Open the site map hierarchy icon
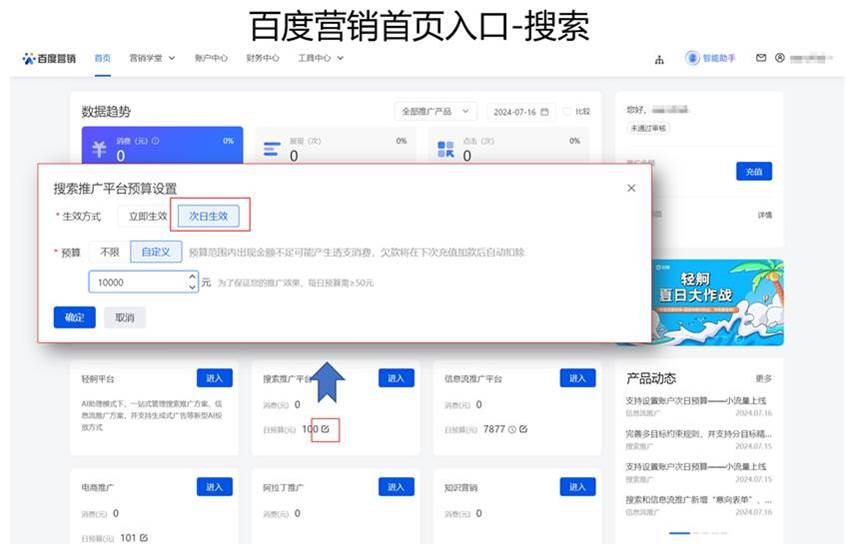The width and height of the screenshot is (856, 544). click(659, 60)
